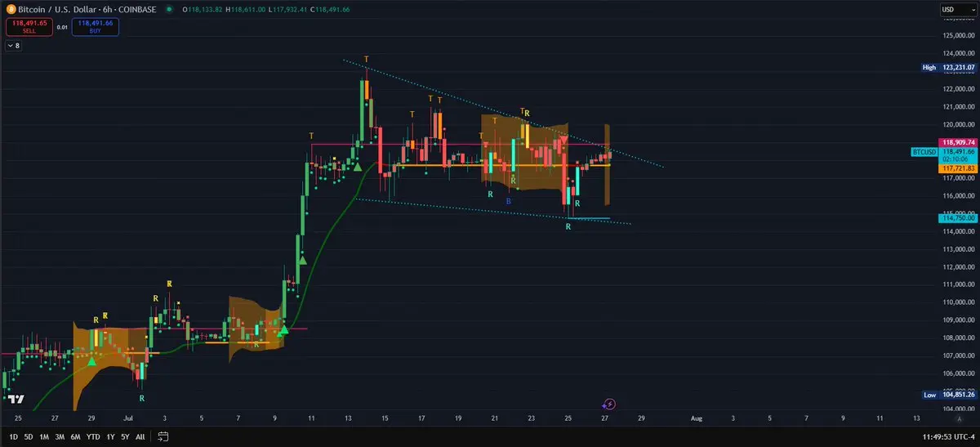This screenshot has height=447, width=980.
Task: Choose the YTD time range
Action: click(x=92, y=436)
